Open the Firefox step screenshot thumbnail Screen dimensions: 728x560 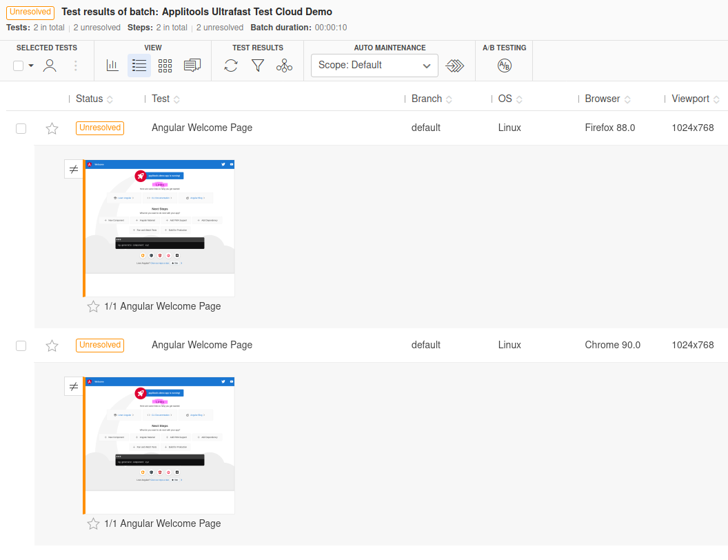[160, 228]
